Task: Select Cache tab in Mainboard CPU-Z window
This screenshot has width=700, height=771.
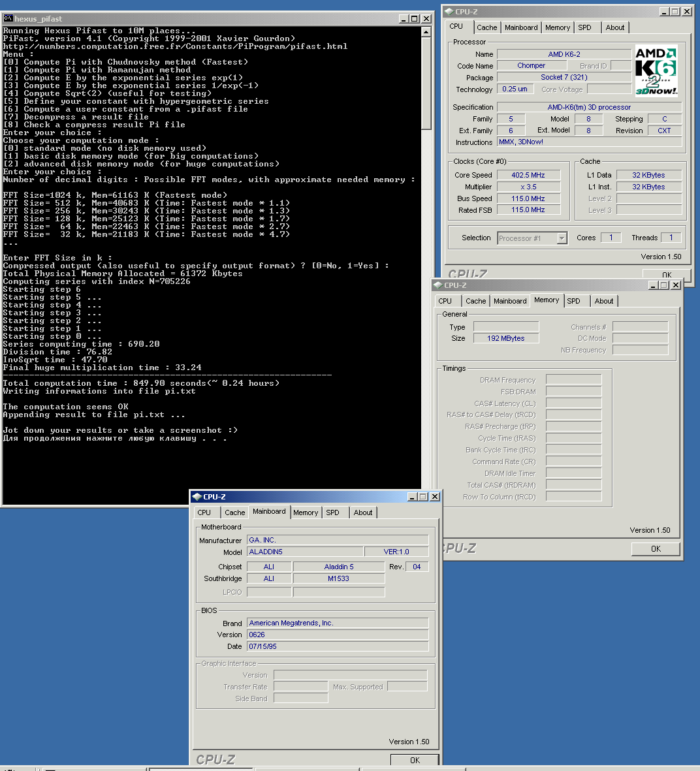Action: click(x=234, y=512)
